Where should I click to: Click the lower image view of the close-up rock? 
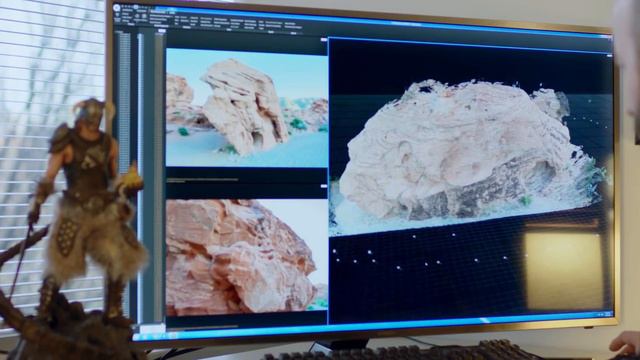point(247,257)
